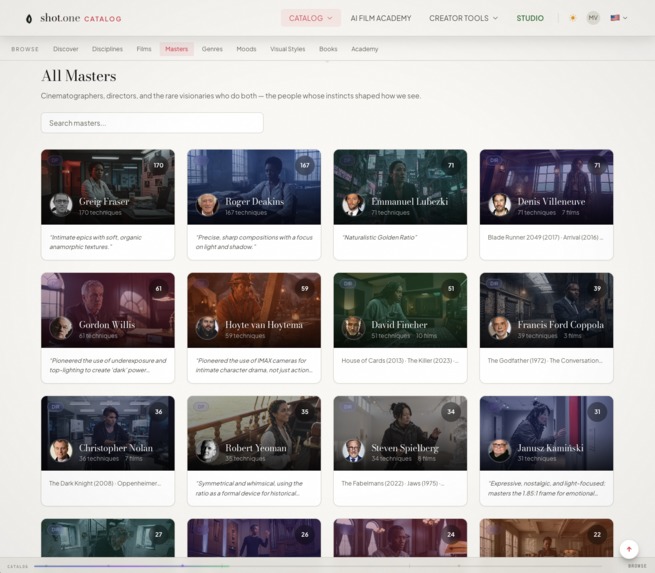Switch to the Books tab
Screen dimensions: 655x573
pyautogui.click(x=328, y=49)
